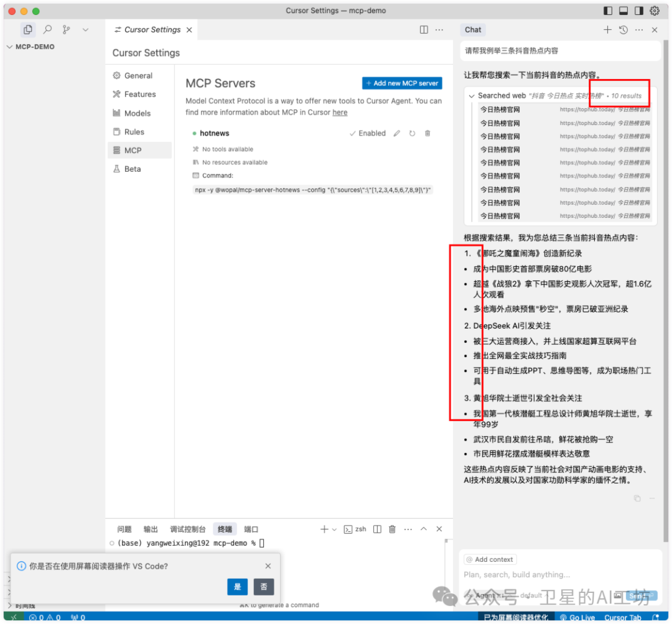Delete the hotnews server trash icon

[x=427, y=133]
